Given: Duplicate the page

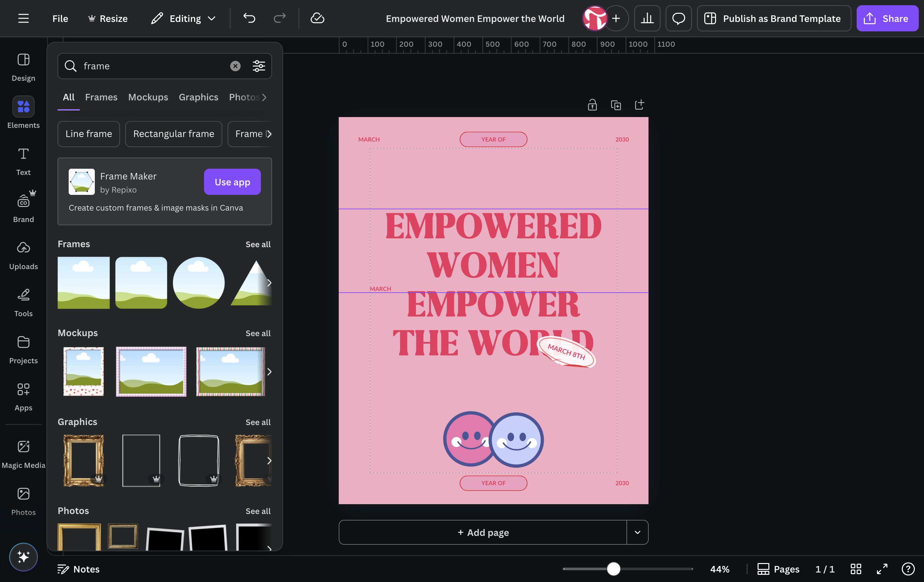Looking at the screenshot, I should [x=616, y=105].
